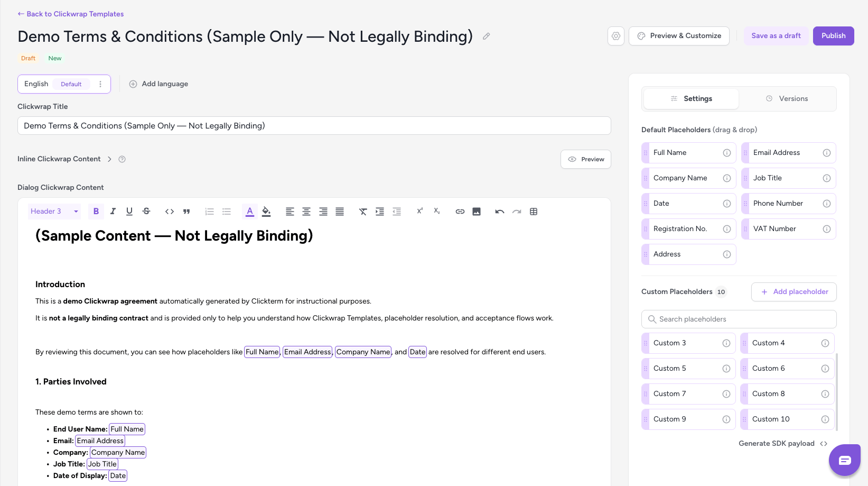Open the Header 3 style dropdown
The width and height of the screenshot is (868, 486).
point(54,212)
